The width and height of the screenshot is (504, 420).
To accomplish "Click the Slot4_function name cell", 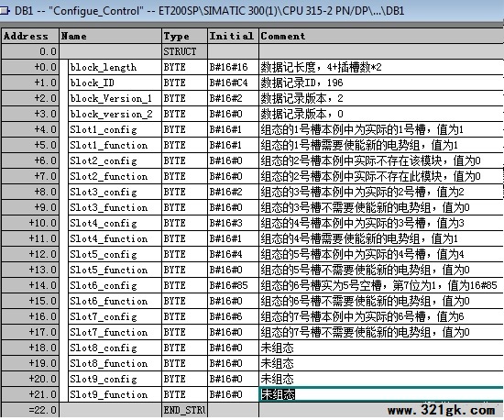I will 115,239.
